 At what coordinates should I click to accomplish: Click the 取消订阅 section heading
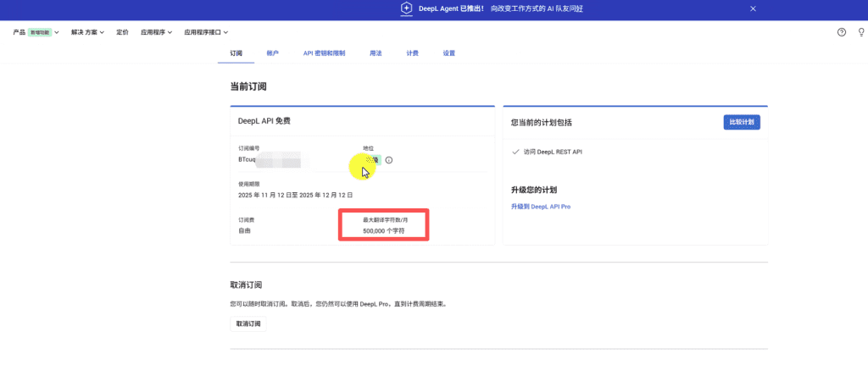click(246, 285)
